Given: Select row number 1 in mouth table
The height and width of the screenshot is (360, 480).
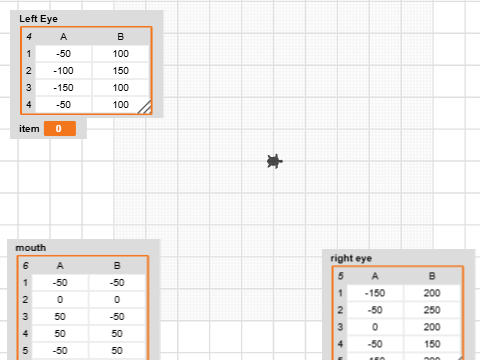Looking at the screenshot, I should tap(25, 283).
